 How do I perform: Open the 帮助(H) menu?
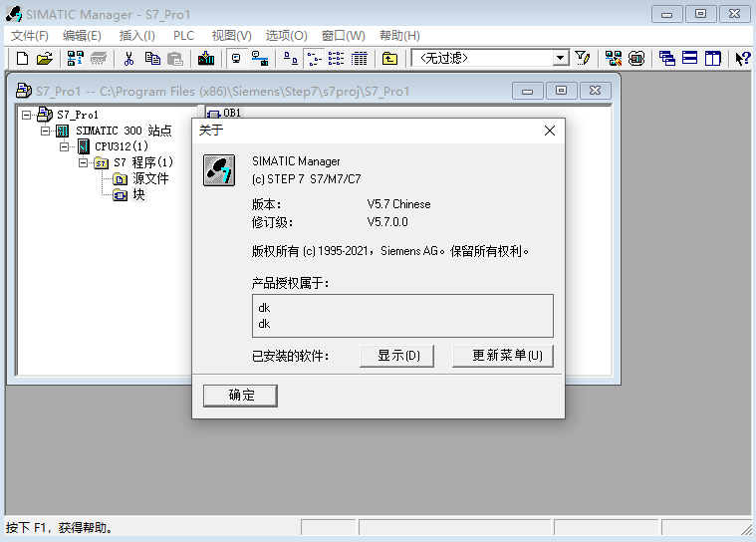[x=399, y=36]
